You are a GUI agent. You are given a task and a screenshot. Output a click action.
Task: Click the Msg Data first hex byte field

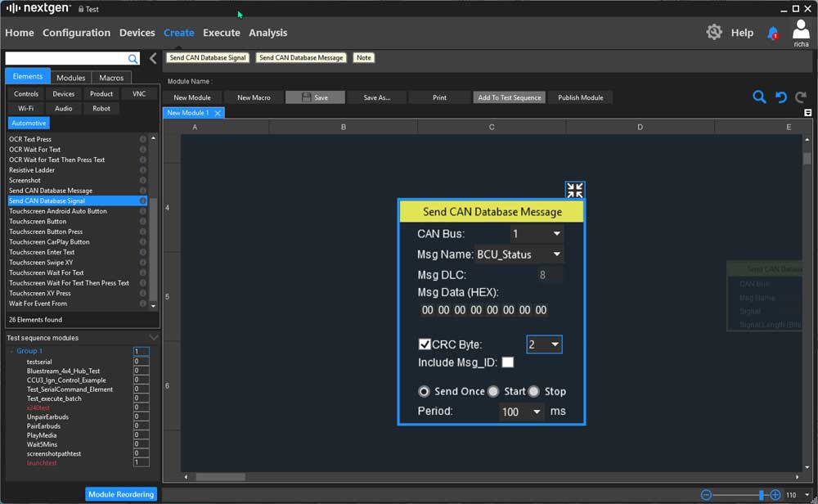[427, 310]
